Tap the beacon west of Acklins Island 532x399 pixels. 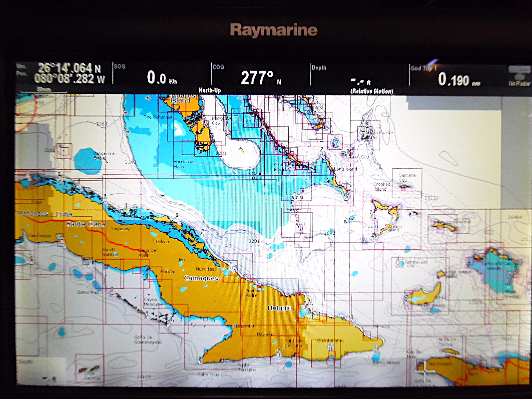371,213
